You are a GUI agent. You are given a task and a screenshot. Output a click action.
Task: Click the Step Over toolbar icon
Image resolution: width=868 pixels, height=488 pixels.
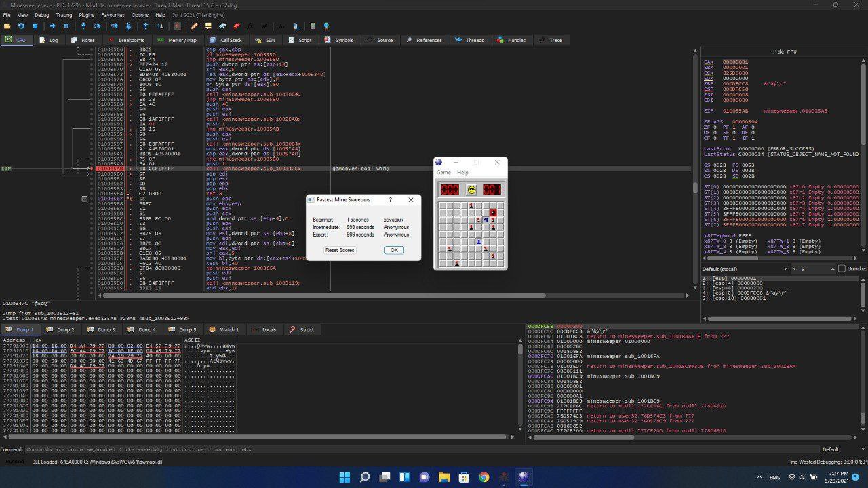click(97, 26)
